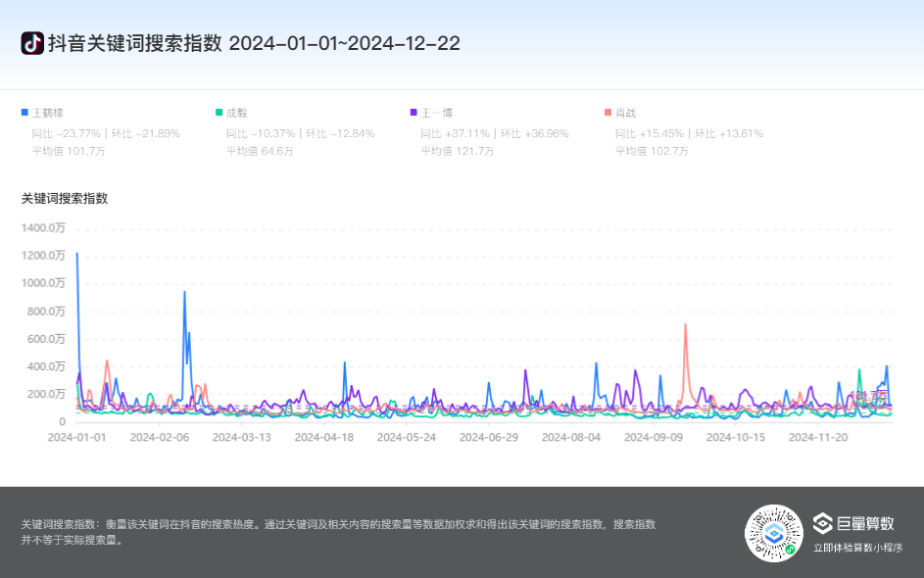The height and width of the screenshot is (578, 924).
Task: Click the 2024-09-09 x-axis date
Action: [654, 438]
